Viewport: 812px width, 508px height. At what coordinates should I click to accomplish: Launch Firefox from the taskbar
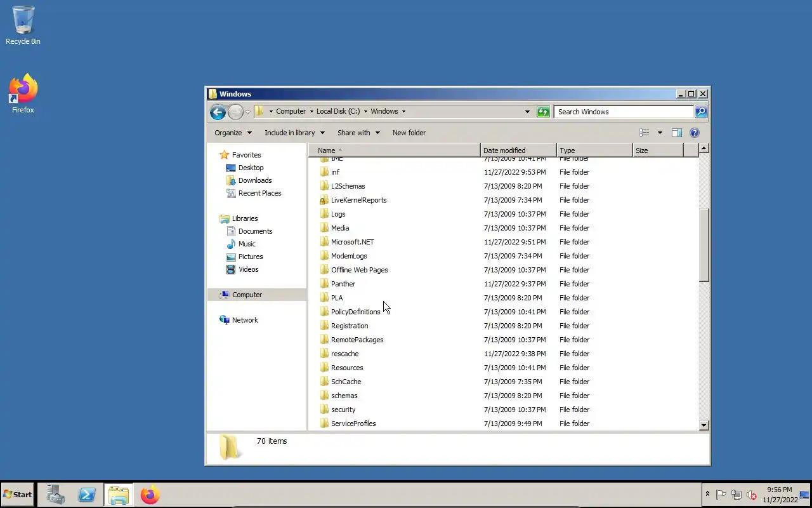[150, 495]
